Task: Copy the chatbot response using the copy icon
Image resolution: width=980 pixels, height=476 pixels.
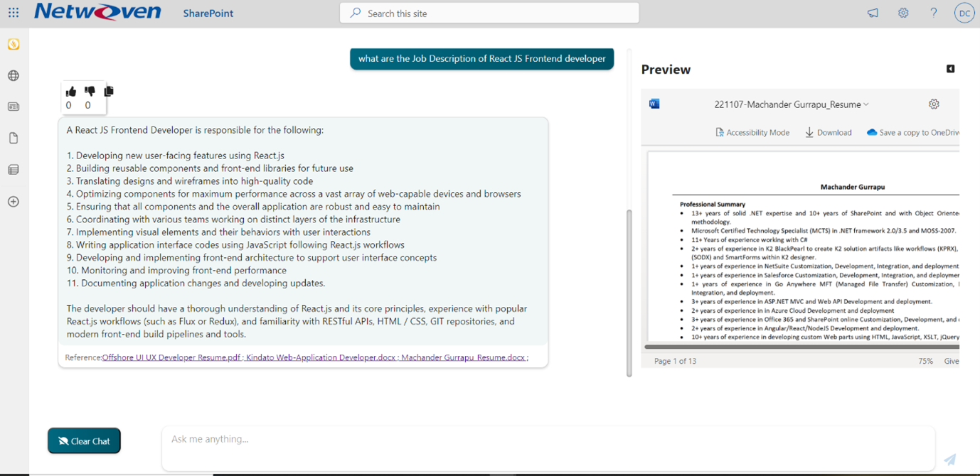Action: click(x=108, y=91)
